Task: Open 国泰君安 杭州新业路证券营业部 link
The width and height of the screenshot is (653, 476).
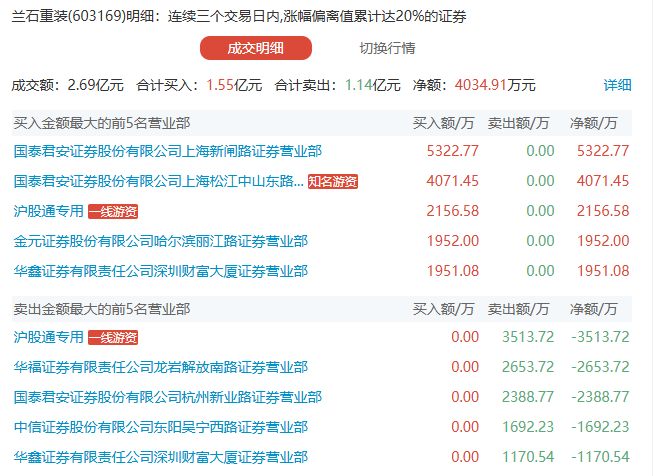Action: click(167, 396)
